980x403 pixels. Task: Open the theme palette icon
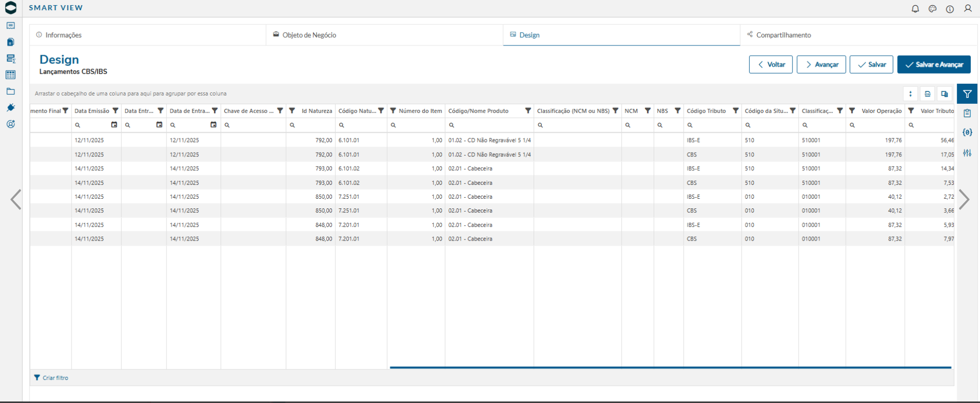tap(933, 9)
